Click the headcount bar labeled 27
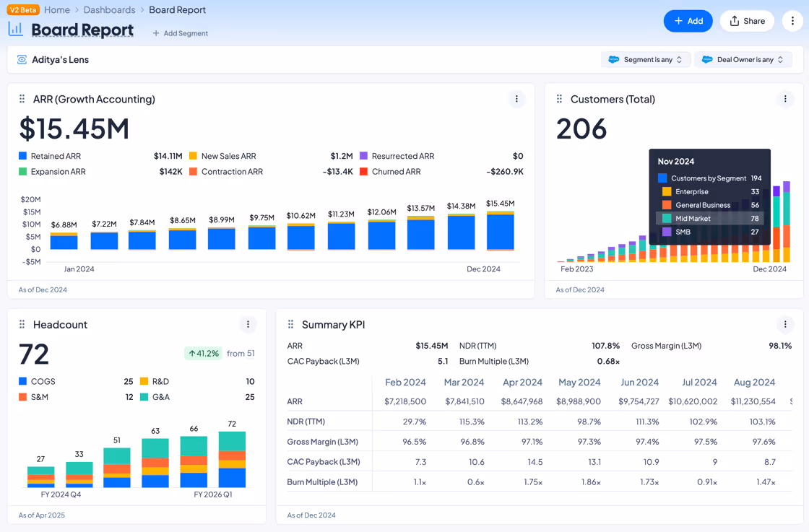The image size is (809, 532). (40, 477)
